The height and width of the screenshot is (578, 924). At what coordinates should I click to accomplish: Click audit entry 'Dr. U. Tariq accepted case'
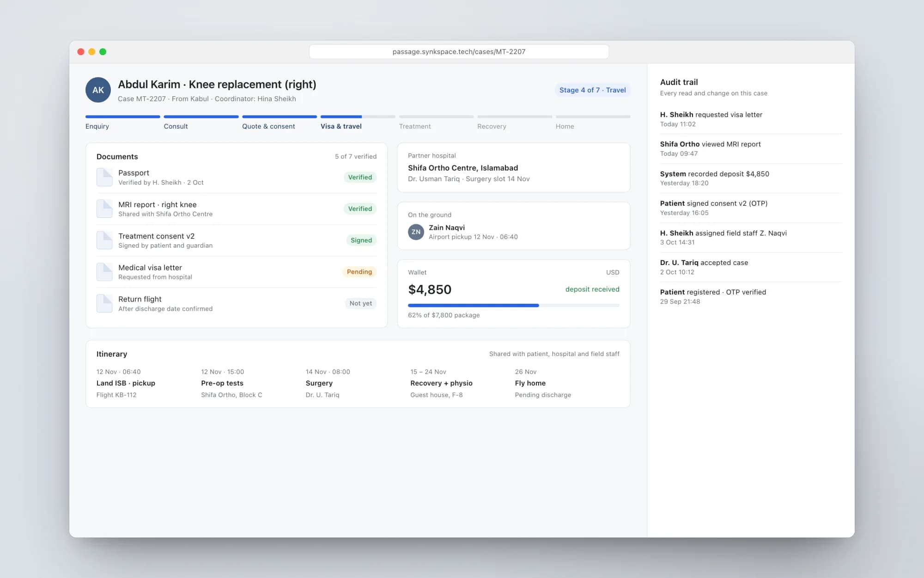click(751, 267)
